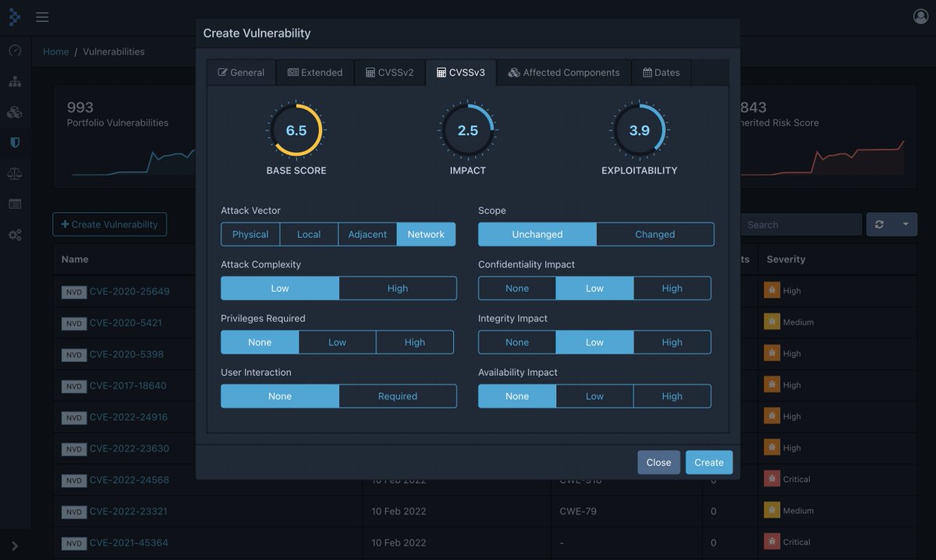Viewport: 936px width, 560px height.
Task: Set Confidentiality Impact to High
Action: [672, 288]
